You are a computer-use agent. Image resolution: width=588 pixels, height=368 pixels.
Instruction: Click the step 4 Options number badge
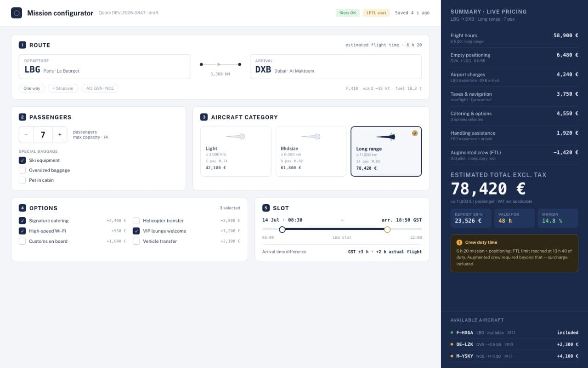coord(23,208)
